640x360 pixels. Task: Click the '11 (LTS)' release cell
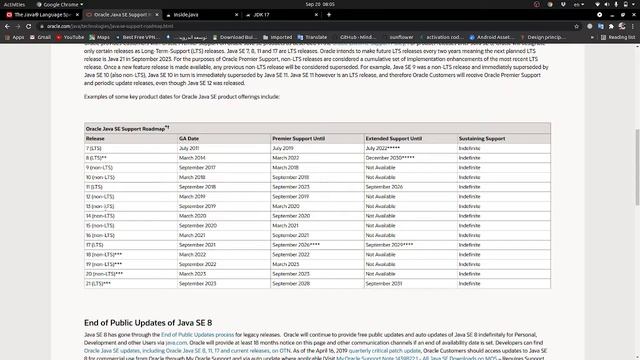point(131,187)
